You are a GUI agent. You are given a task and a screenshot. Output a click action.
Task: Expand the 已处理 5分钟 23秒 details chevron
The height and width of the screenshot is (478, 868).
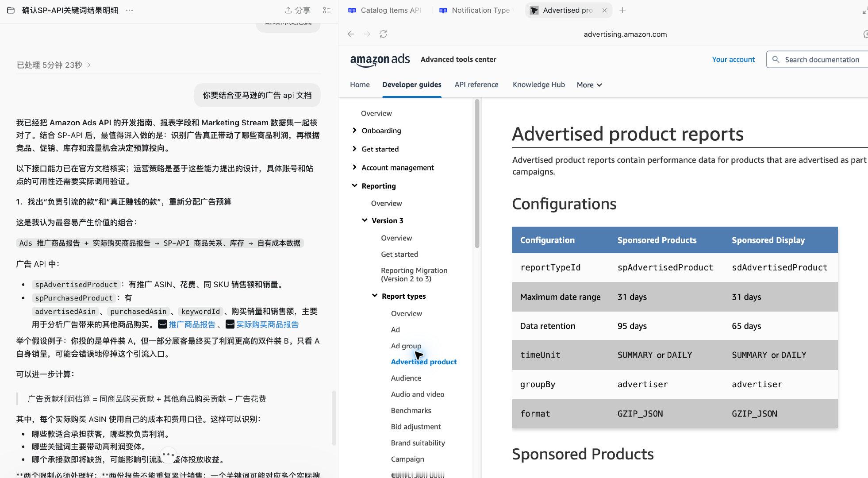pos(89,65)
